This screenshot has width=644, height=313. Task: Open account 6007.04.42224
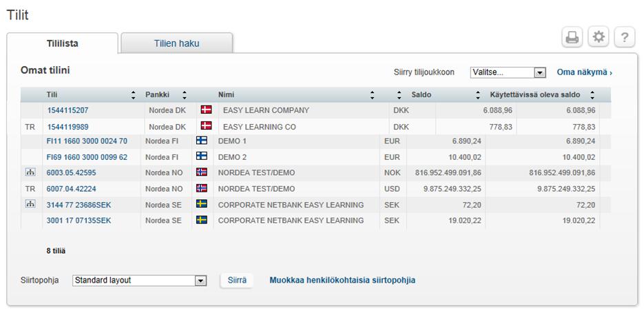(71, 189)
